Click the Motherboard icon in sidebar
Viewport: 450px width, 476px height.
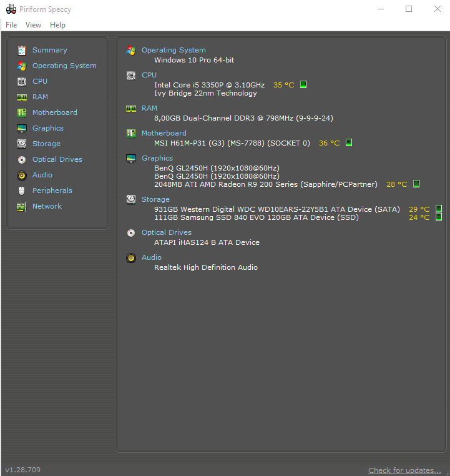click(x=21, y=112)
